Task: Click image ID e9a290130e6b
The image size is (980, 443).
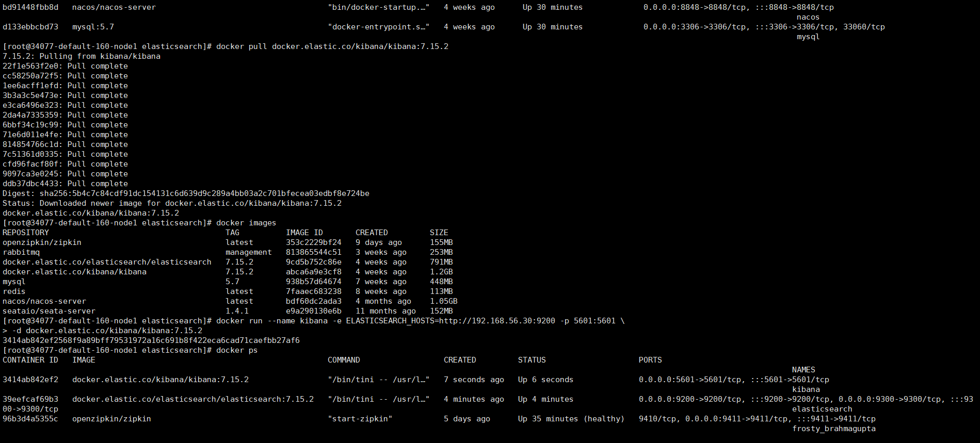Action: 314,311
